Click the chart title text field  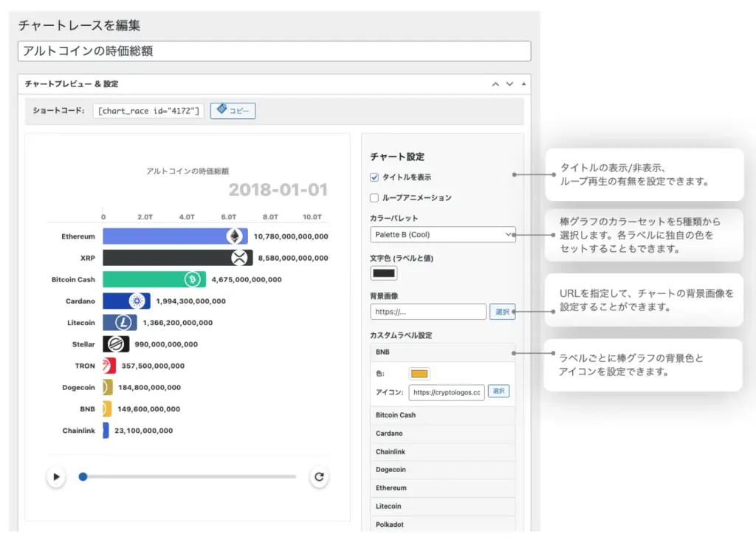click(274, 51)
